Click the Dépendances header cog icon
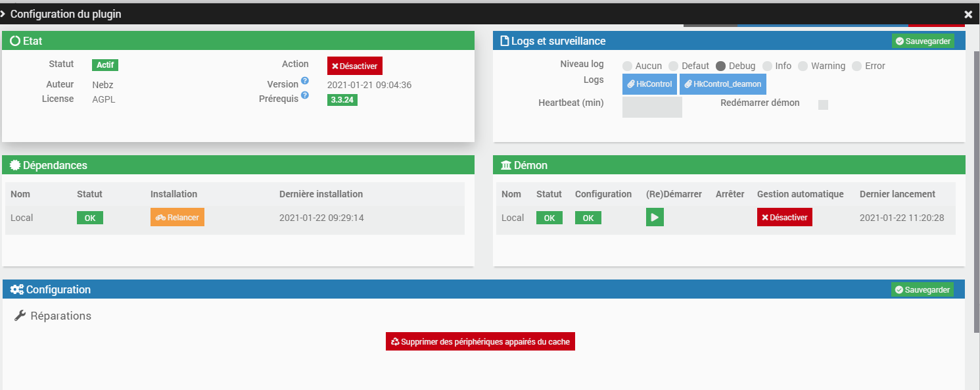The image size is (980, 390). tap(15, 166)
